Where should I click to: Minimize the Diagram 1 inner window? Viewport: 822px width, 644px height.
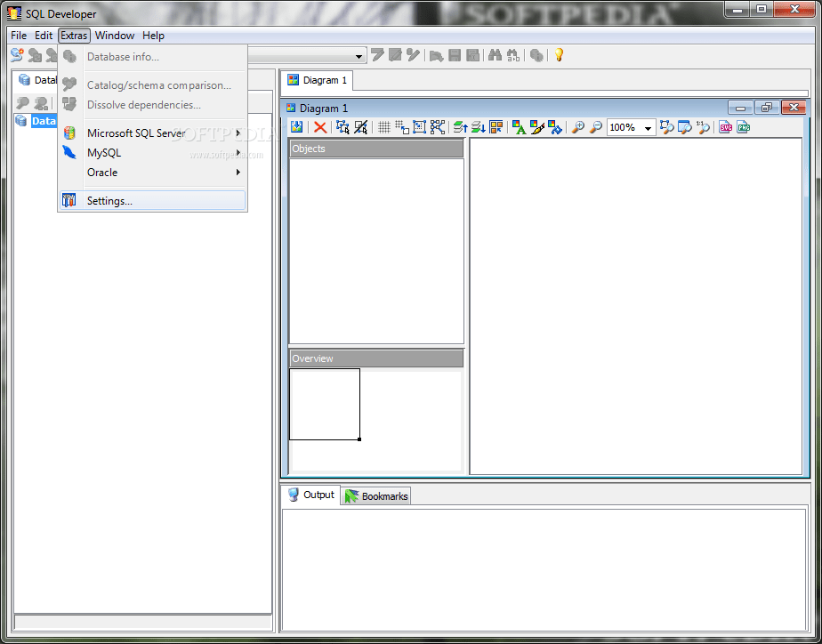(x=740, y=108)
